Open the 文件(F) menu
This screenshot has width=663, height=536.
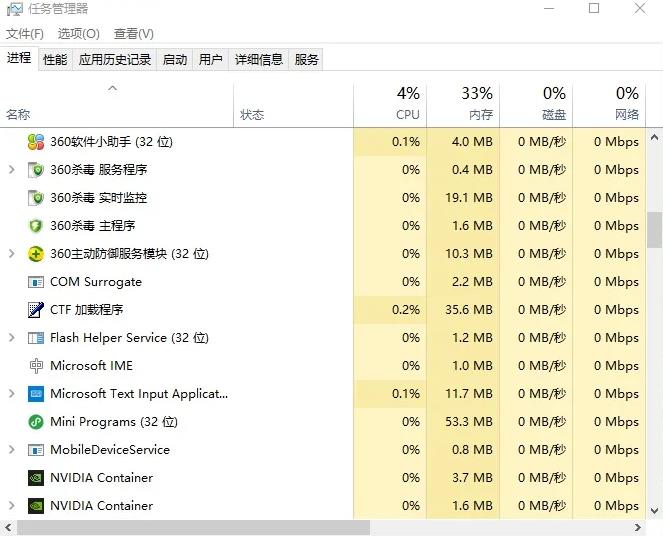(x=25, y=34)
